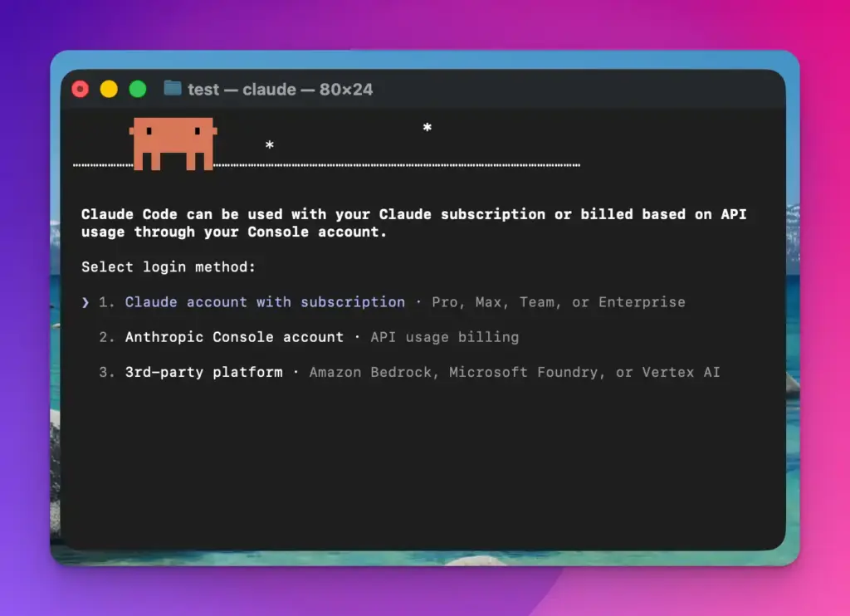This screenshot has height=616, width=850.
Task: Click the asterisk farthest from the mascot
Action: tap(427, 129)
